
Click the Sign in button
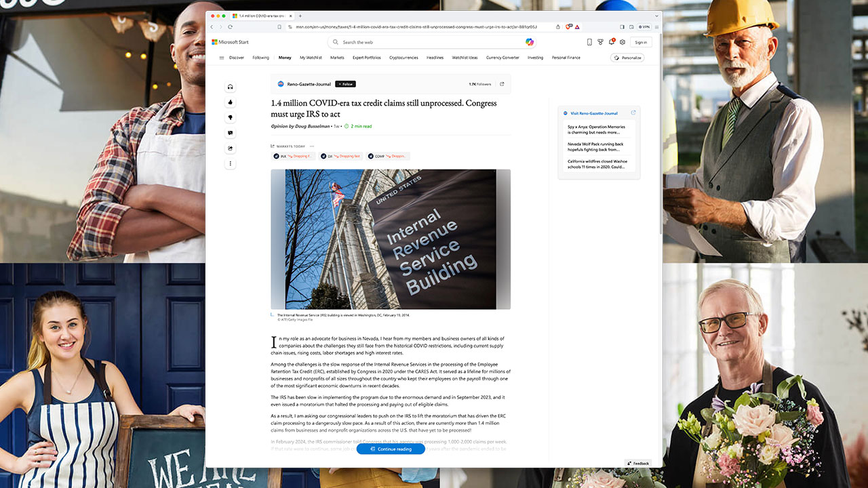(641, 42)
